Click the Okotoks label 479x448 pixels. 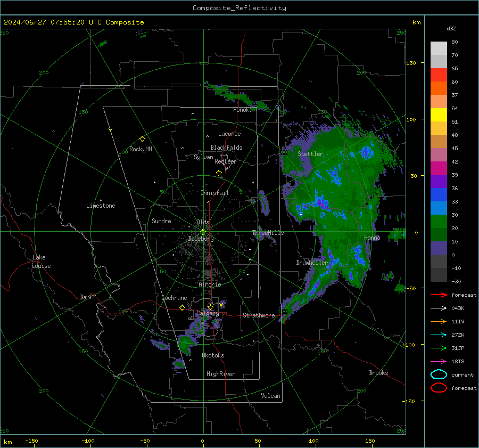click(213, 355)
